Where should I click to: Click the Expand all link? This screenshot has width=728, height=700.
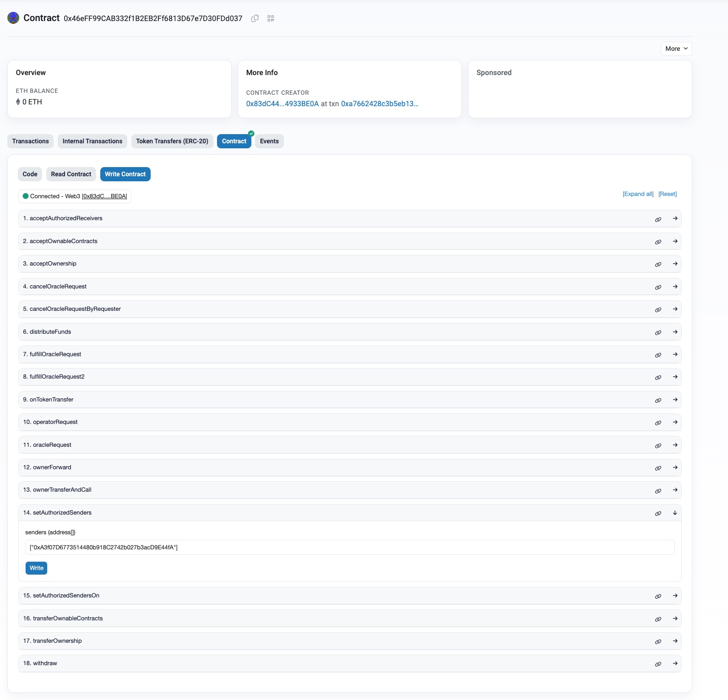click(x=638, y=194)
